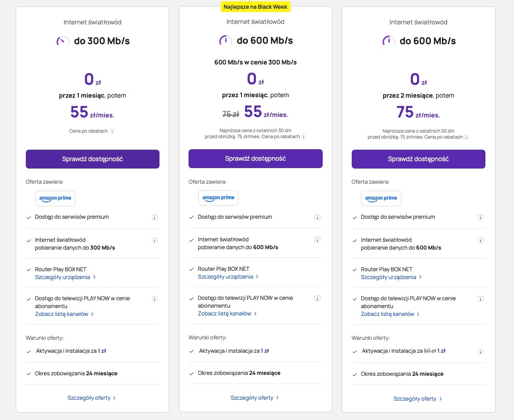Viewport: 514px width, 420px height.
Task: Click the amazon prime badge in the 300 Mb/s plan
Action: click(55, 198)
